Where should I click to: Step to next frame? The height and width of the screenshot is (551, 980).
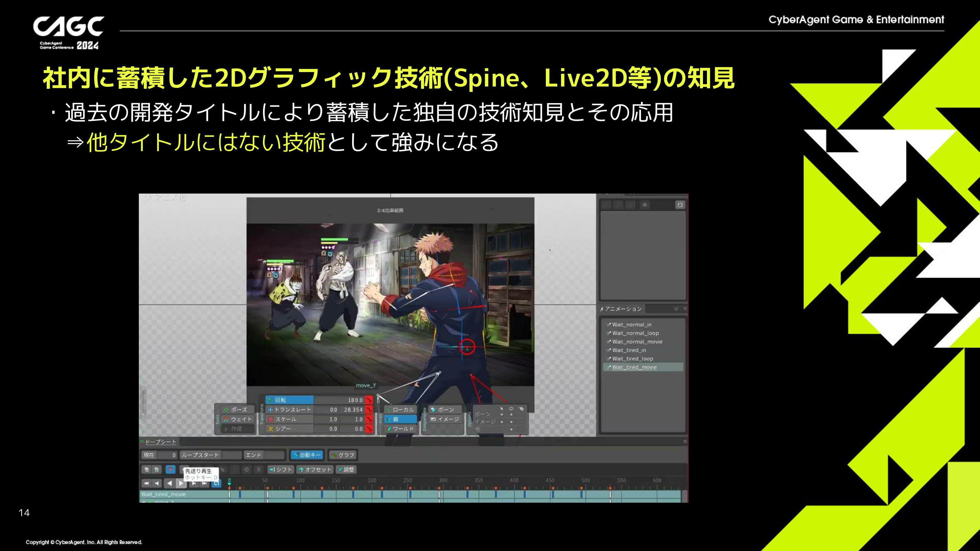coord(194,483)
